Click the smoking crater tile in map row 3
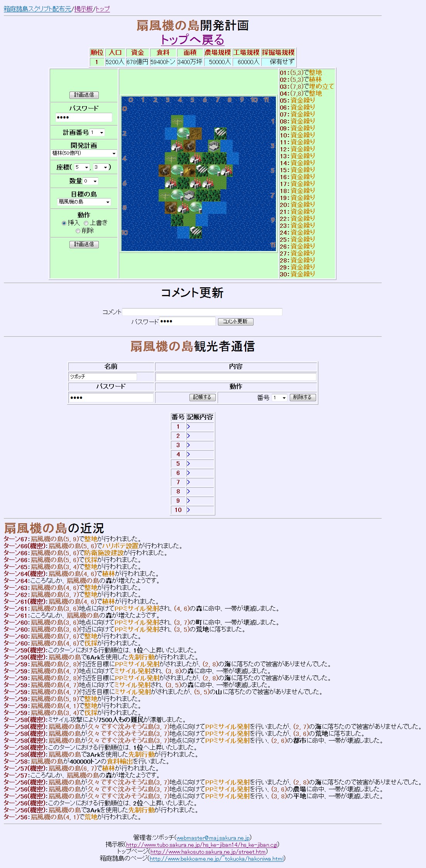Screen dimensions: 426x868 (189, 146)
